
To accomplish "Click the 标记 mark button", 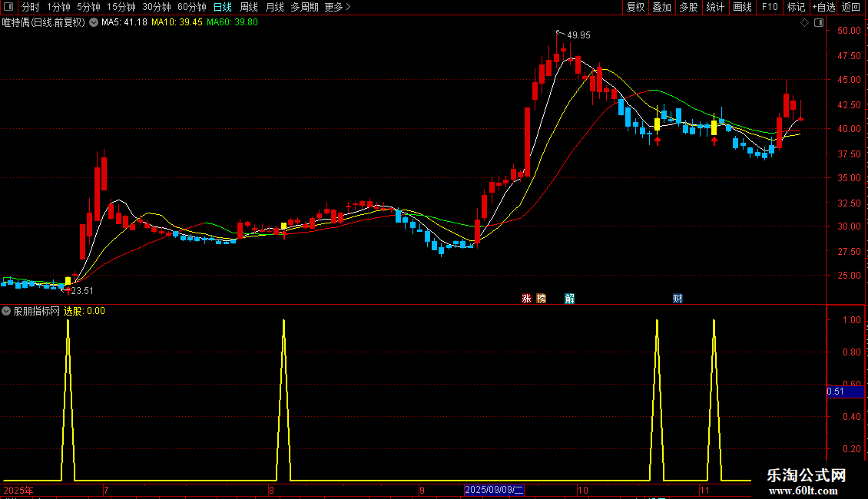I will pos(796,7).
